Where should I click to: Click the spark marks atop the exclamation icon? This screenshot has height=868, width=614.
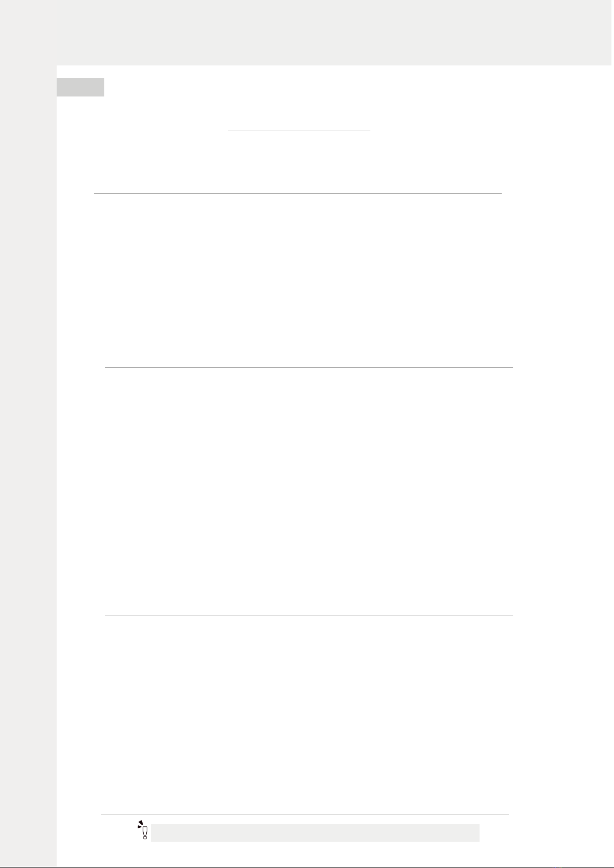tap(140, 823)
